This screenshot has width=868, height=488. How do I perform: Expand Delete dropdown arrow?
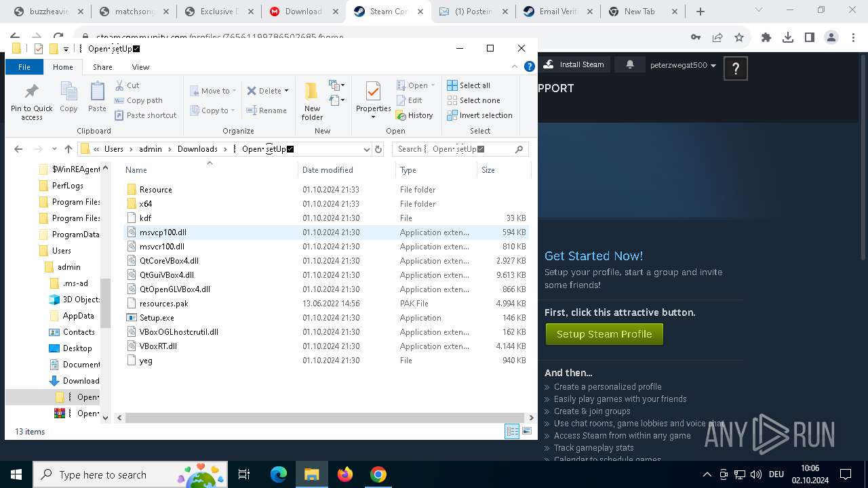[x=286, y=91]
